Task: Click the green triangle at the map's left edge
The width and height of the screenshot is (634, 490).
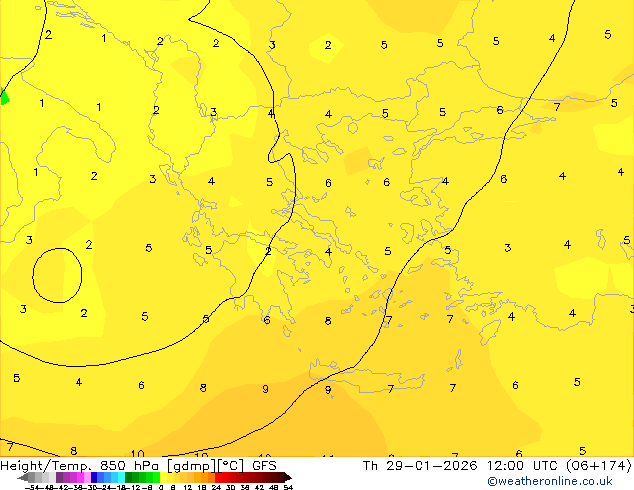Action: [4, 96]
